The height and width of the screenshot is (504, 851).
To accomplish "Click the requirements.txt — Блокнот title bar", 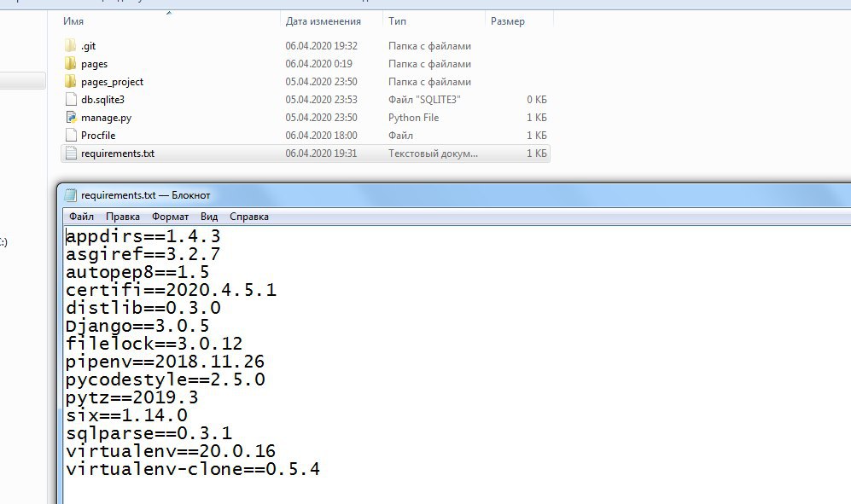I will (x=145, y=195).
